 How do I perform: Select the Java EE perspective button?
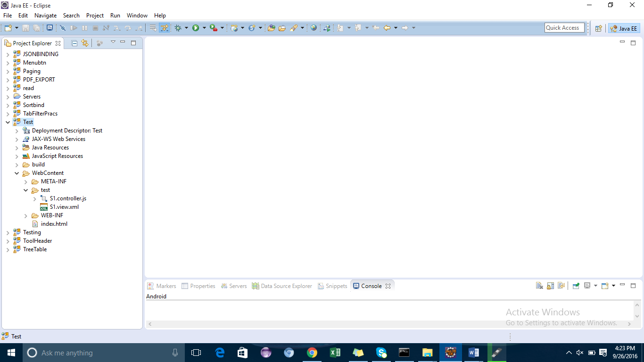point(623,28)
